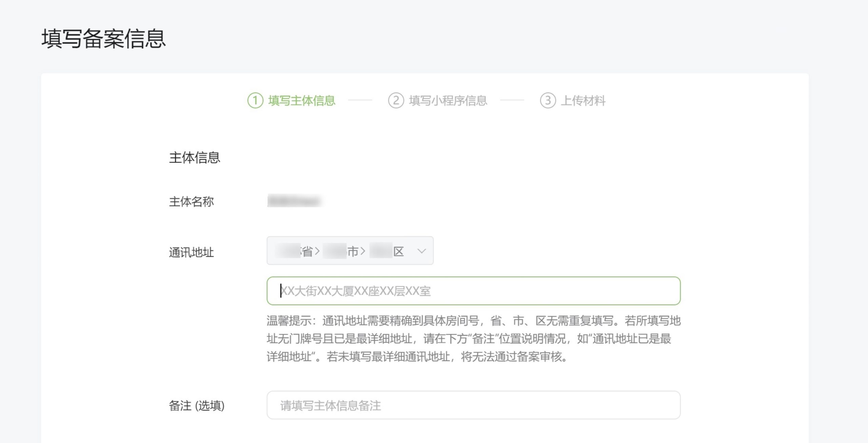Click the 备注 remarks input field
This screenshot has height=443, width=868.
[473, 405]
